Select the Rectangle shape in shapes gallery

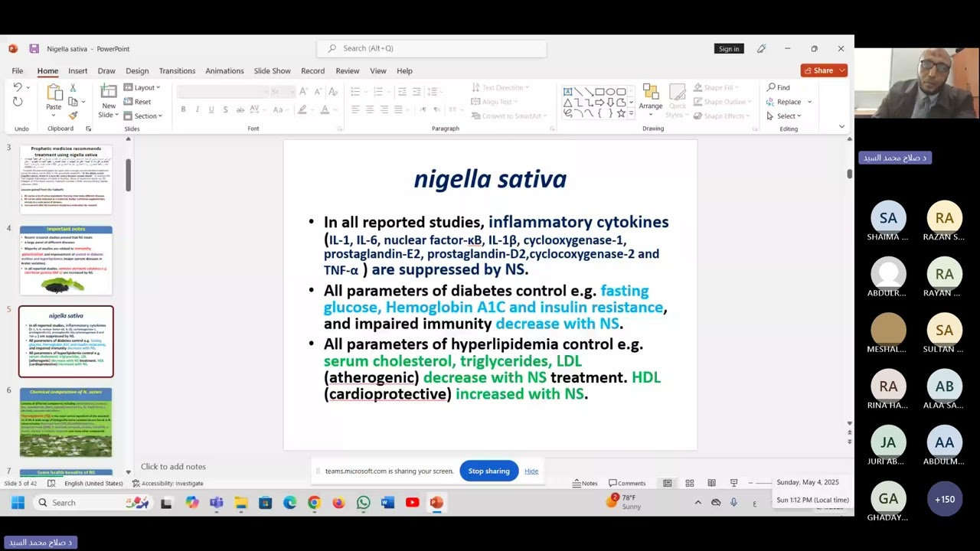coord(599,92)
